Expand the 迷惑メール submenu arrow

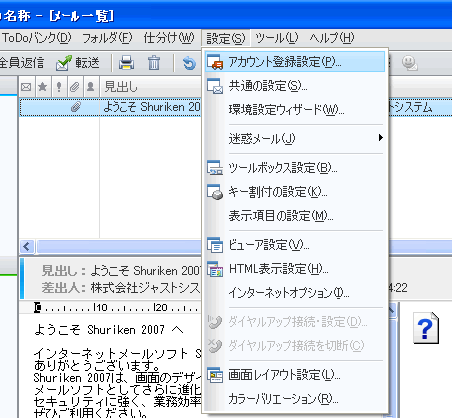[x=380, y=138]
